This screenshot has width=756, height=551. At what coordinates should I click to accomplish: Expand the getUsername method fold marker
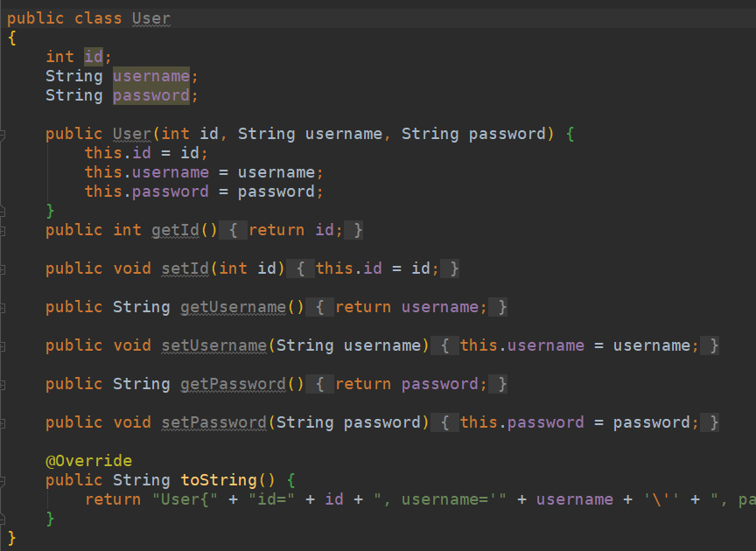3,308
